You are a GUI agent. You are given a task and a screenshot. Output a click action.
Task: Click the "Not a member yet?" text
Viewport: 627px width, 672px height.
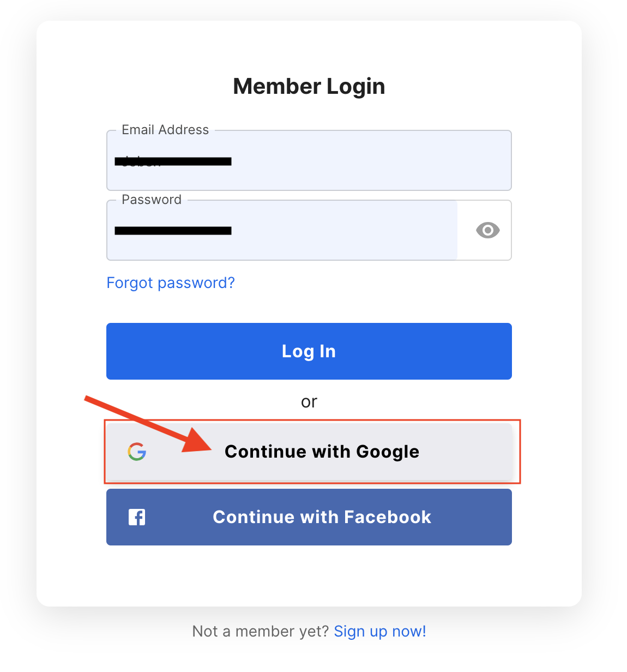click(261, 631)
